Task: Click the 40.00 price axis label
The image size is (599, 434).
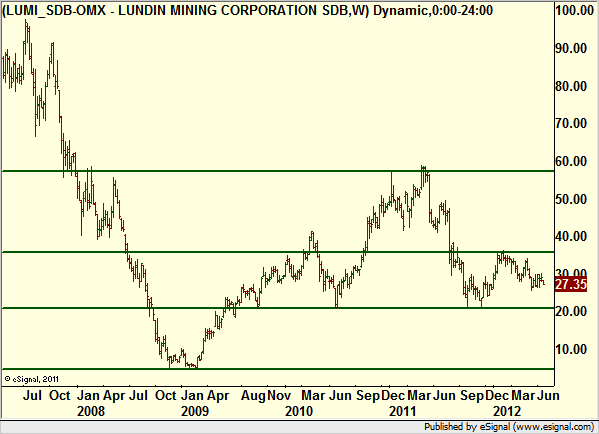Action: point(571,236)
